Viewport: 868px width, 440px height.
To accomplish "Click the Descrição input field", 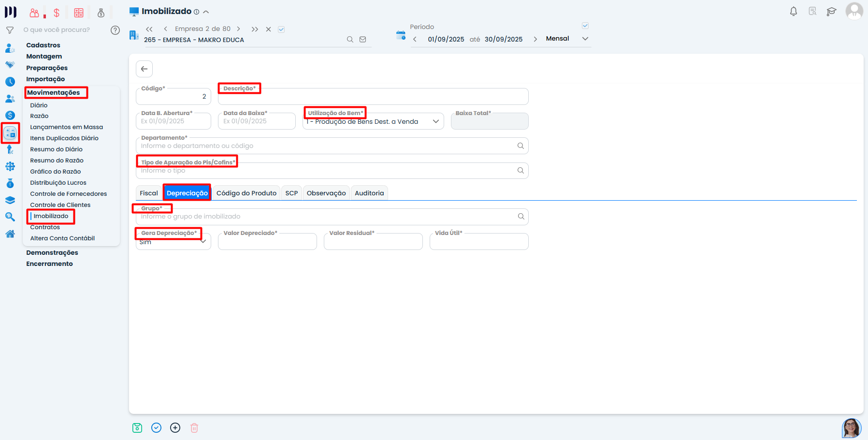I will [x=373, y=97].
